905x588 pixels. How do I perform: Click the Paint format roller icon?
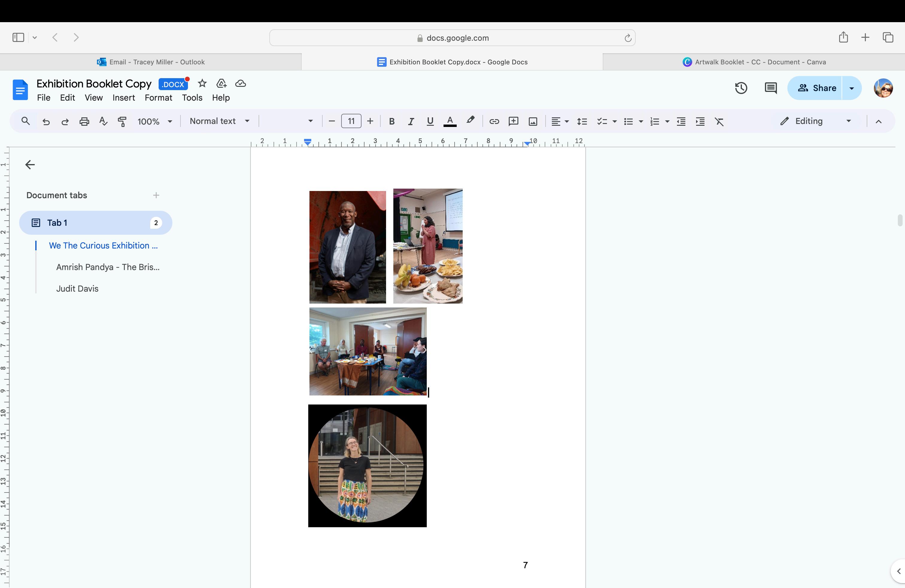(x=122, y=121)
